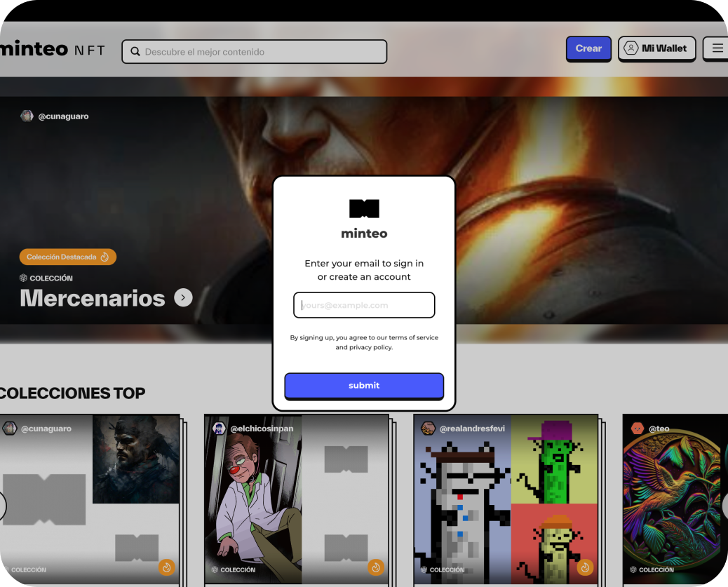Image resolution: width=728 pixels, height=587 pixels.
Task: Click the terms and privacy policy text
Action: (364, 342)
